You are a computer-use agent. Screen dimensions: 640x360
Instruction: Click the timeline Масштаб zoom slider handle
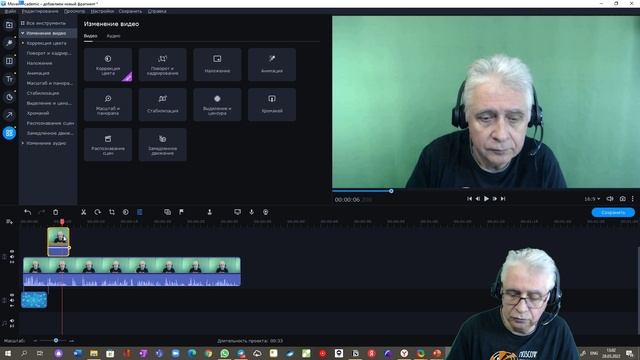(56, 340)
